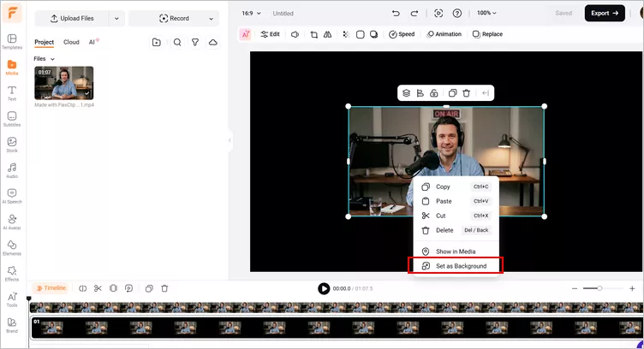Image resolution: width=644 pixels, height=349 pixels.
Task: Click the pink AI button in toolbar
Action: pyautogui.click(x=245, y=34)
